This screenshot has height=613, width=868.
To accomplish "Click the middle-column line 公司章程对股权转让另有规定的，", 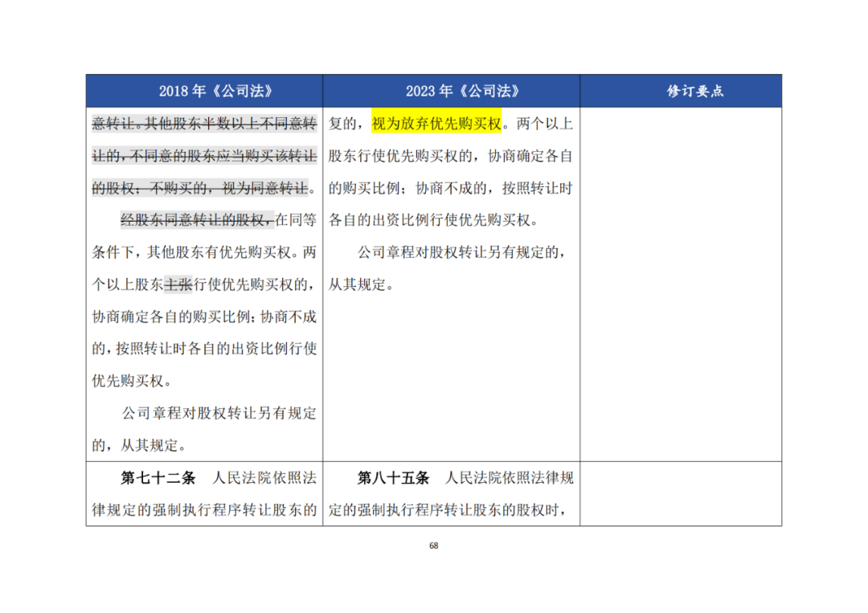I will (x=462, y=252).
